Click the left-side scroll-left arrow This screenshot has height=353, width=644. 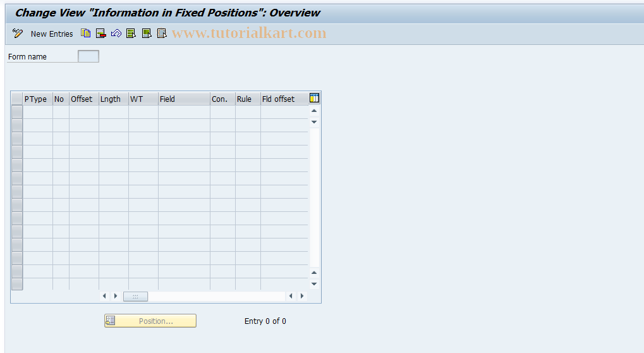click(x=104, y=296)
